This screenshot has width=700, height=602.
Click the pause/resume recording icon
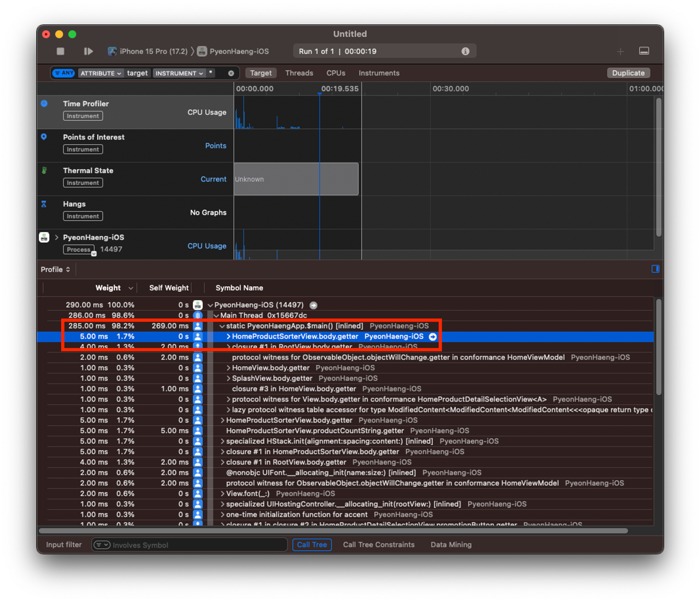pos(88,51)
